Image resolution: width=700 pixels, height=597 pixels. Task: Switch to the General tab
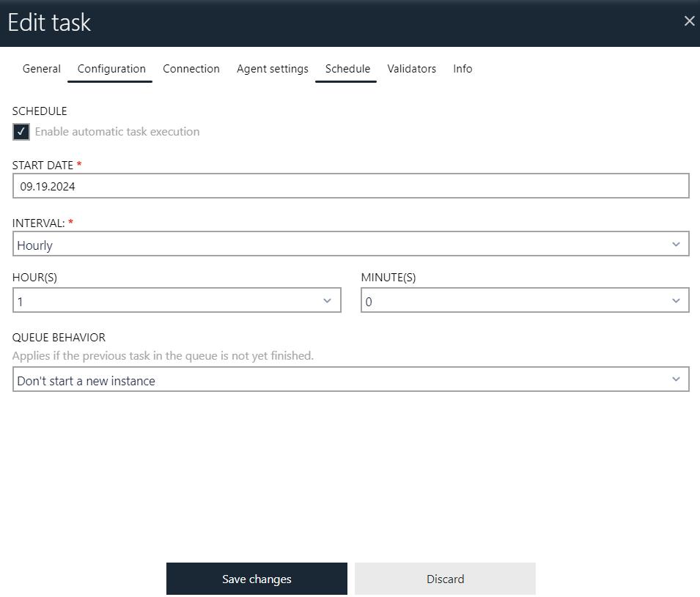(x=41, y=68)
